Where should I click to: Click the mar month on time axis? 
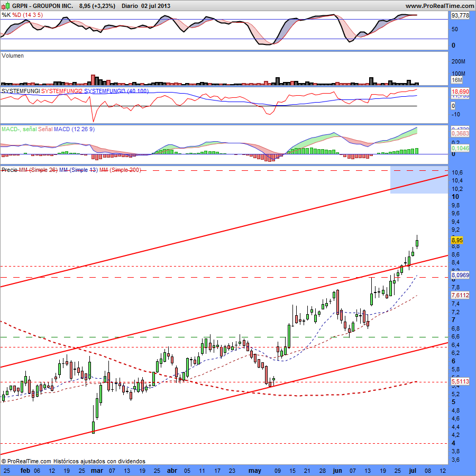pyautogui.click(x=97, y=471)
